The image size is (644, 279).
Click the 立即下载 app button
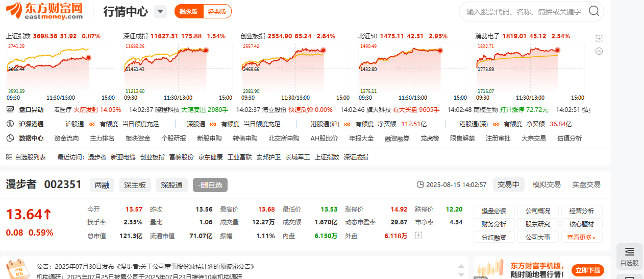click(588, 270)
